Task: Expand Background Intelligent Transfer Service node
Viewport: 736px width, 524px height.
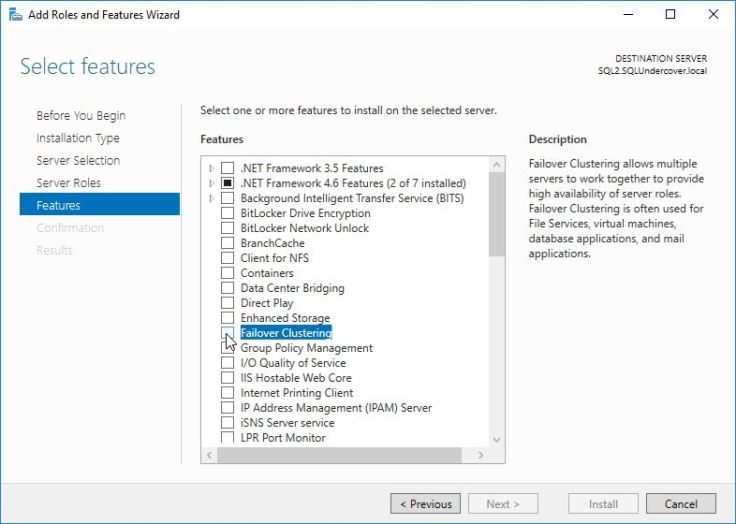Action: (x=212, y=198)
